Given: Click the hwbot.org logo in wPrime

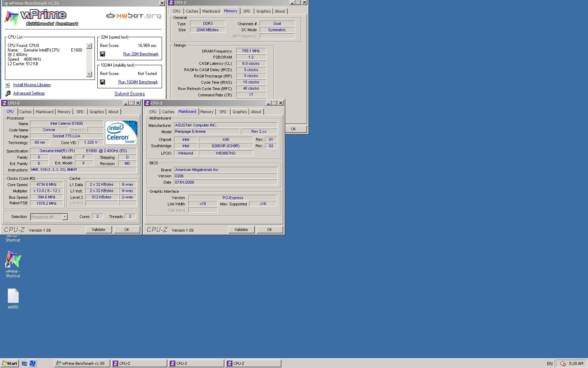Looking at the screenshot, I should click(133, 16).
